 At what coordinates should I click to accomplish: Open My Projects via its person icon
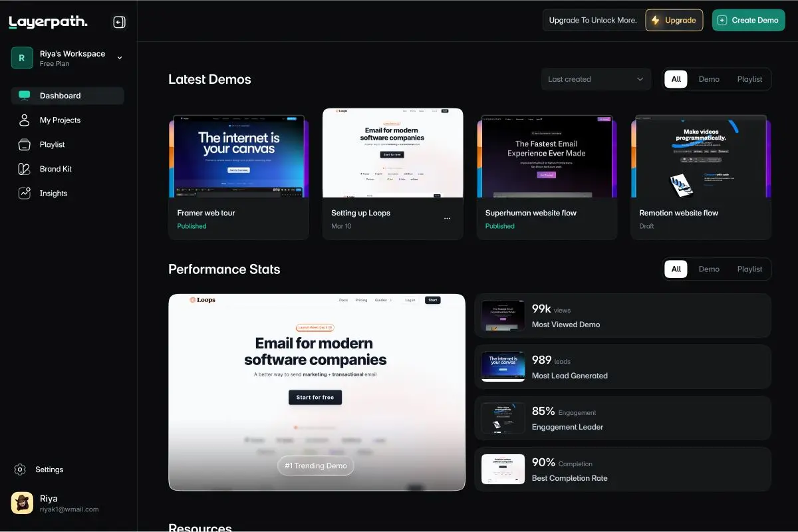[25, 120]
